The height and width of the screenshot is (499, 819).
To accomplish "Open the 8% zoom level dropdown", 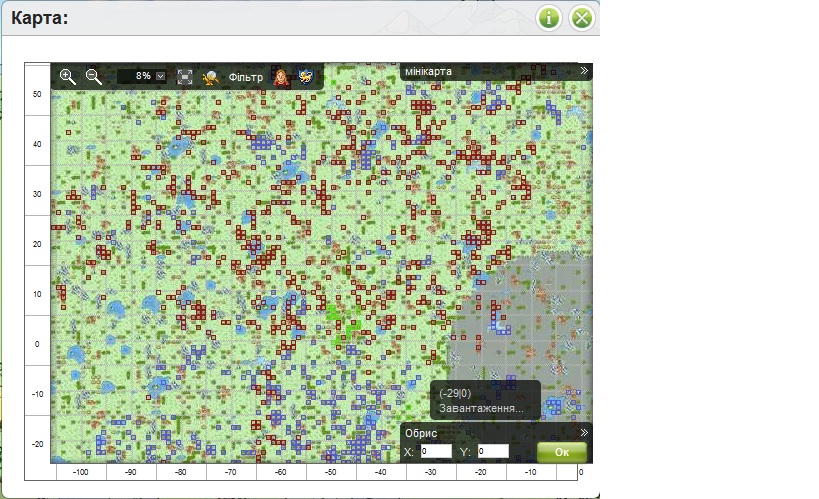I will 142,76.
